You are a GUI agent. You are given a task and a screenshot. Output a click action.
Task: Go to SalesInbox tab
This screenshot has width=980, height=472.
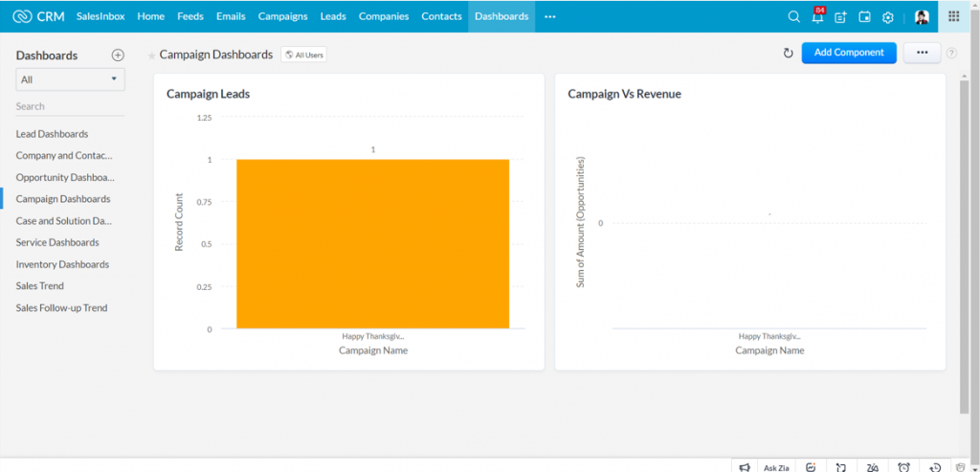pos(100,17)
